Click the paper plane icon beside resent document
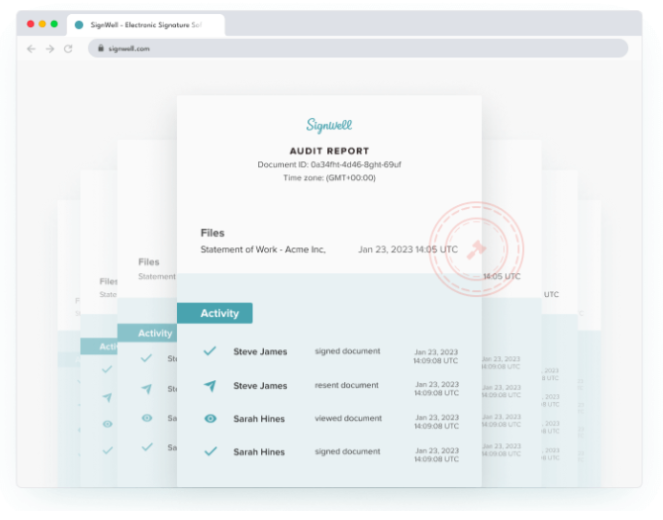This screenshot has height=520, width=663. (210, 385)
